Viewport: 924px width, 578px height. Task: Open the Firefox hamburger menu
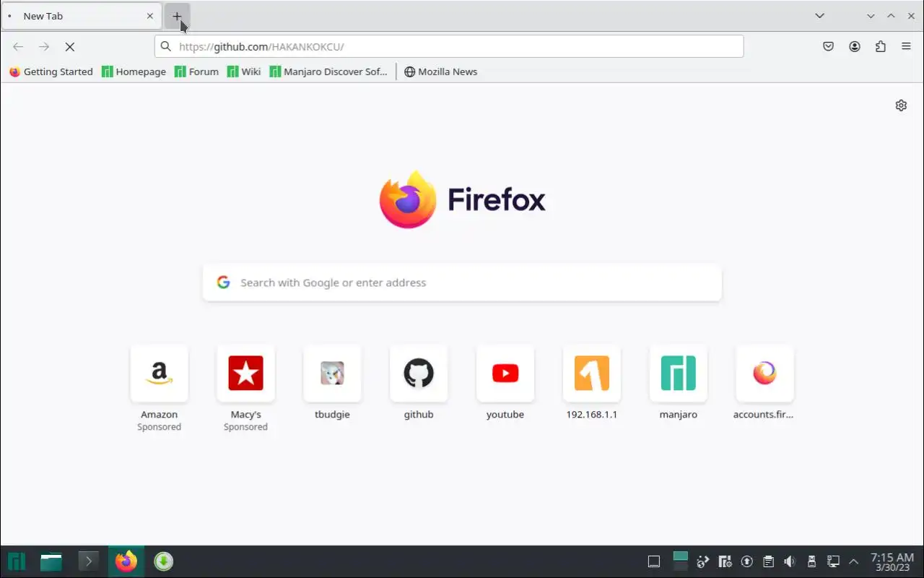(906, 46)
